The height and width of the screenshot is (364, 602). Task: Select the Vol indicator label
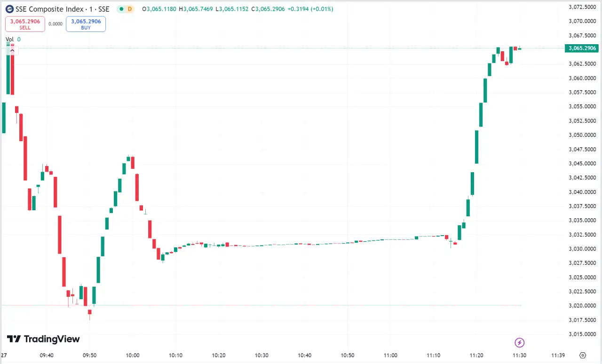[9, 40]
